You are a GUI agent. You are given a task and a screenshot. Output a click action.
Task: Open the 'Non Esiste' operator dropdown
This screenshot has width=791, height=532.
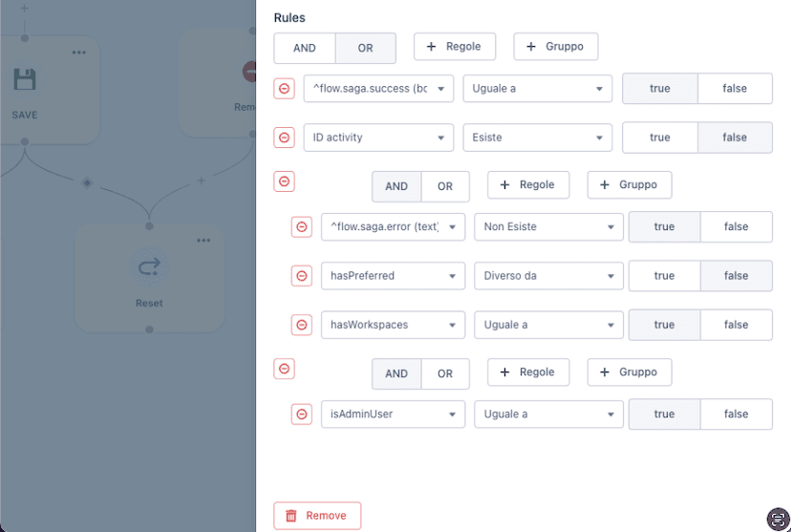(549, 227)
